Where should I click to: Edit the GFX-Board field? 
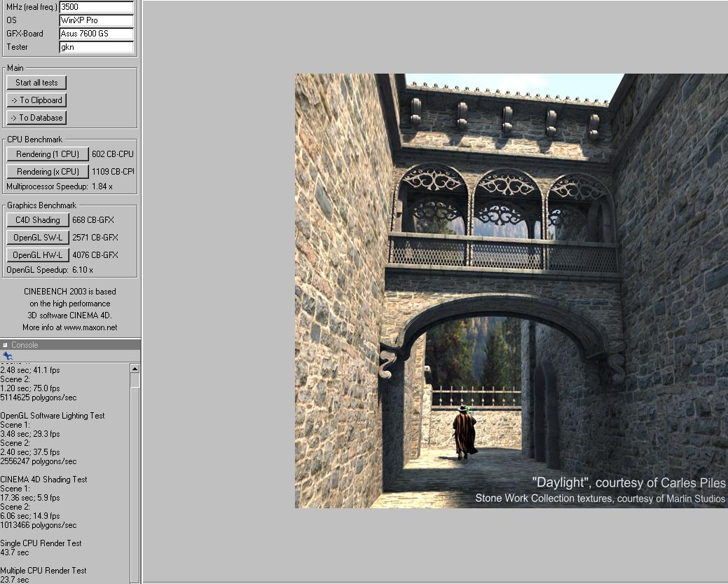97,34
